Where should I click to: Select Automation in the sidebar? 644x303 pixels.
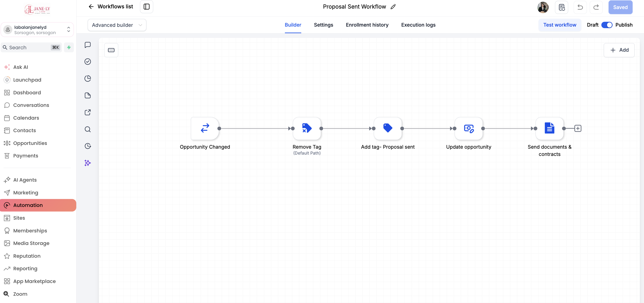pos(38,205)
